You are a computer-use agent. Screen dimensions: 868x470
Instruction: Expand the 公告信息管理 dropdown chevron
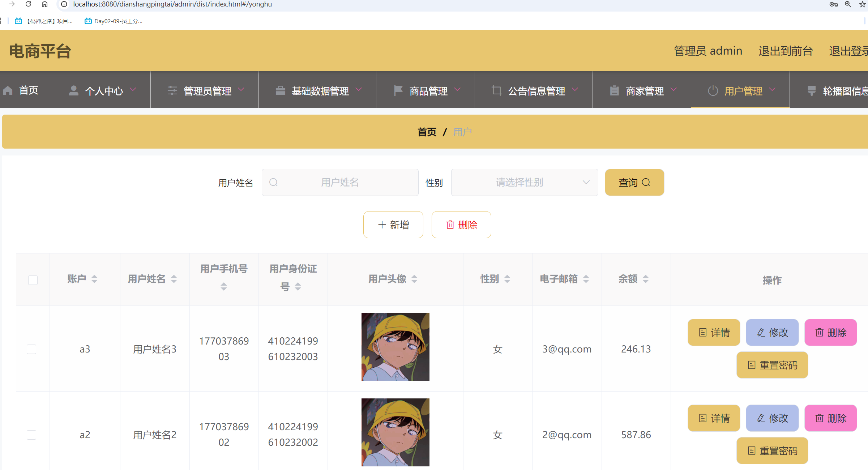tap(576, 90)
